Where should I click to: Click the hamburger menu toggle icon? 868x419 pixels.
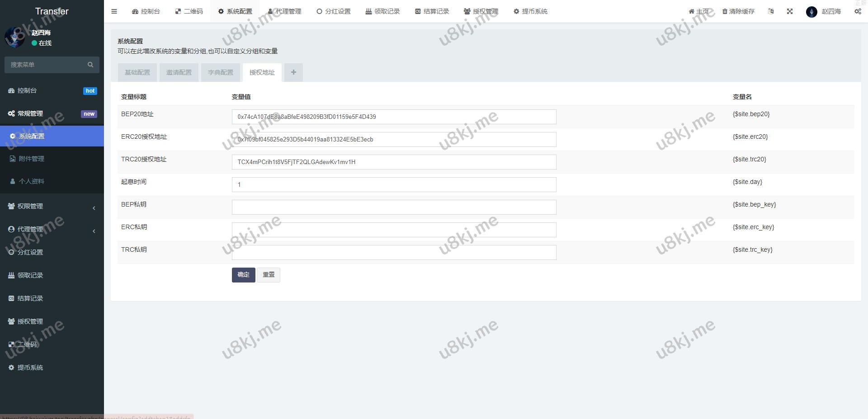point(114,11)
